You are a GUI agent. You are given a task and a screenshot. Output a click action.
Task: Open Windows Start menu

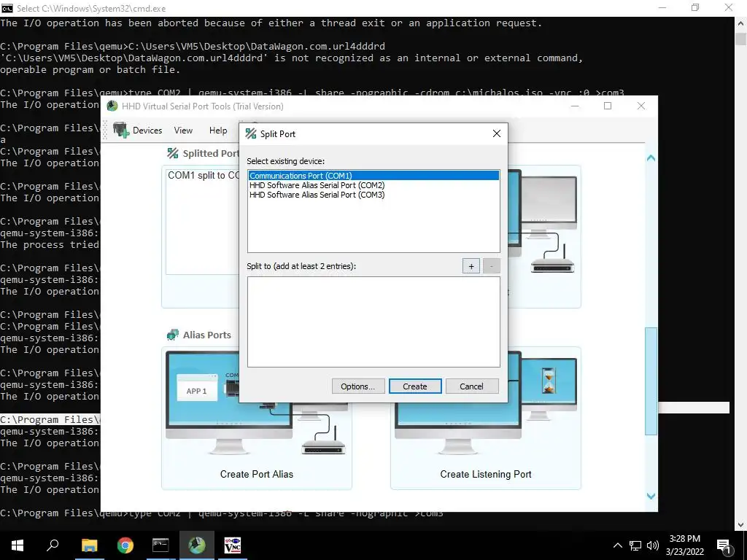coord(18,545)
